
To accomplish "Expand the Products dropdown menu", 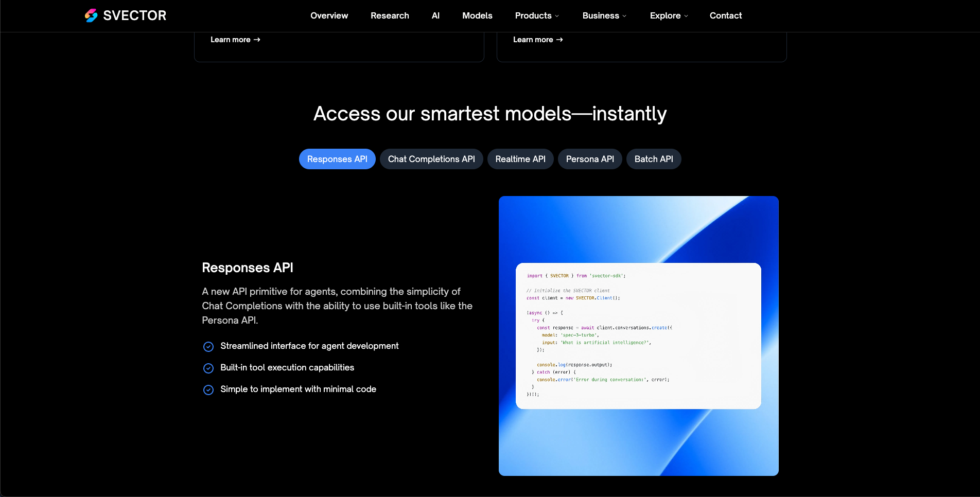I will 537,15.
